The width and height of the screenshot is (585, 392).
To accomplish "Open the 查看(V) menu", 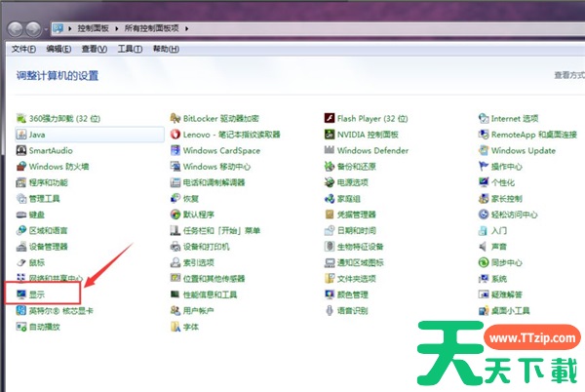I will (x=95, y=48).
